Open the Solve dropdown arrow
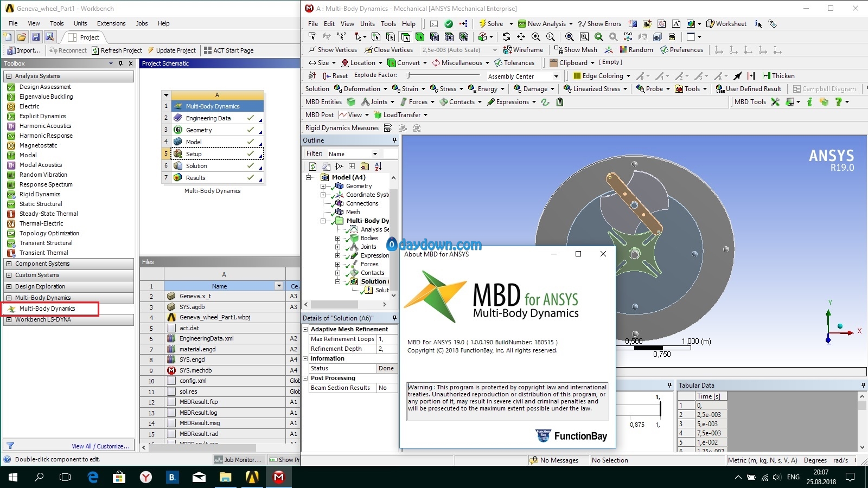Viewport: 868px width, 488px height. tap(511, 24)
